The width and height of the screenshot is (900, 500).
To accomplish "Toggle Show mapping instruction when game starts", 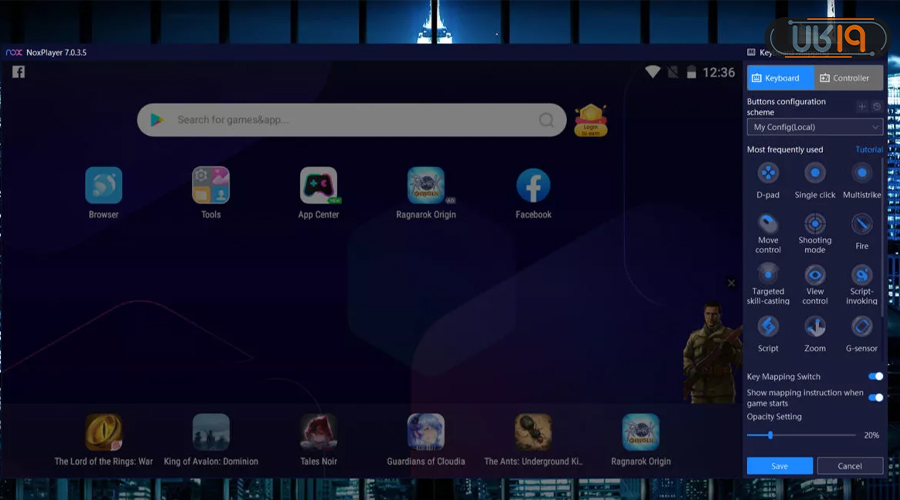I will 875,397.
